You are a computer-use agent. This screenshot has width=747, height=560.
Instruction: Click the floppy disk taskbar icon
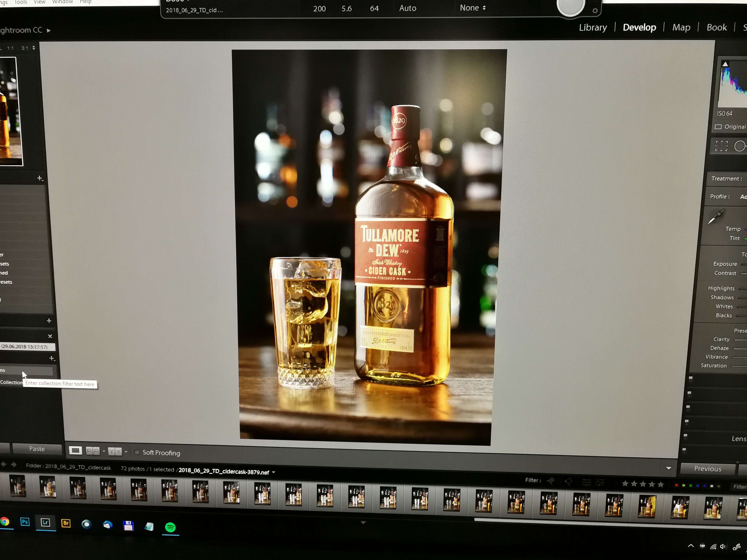point(128,526)
